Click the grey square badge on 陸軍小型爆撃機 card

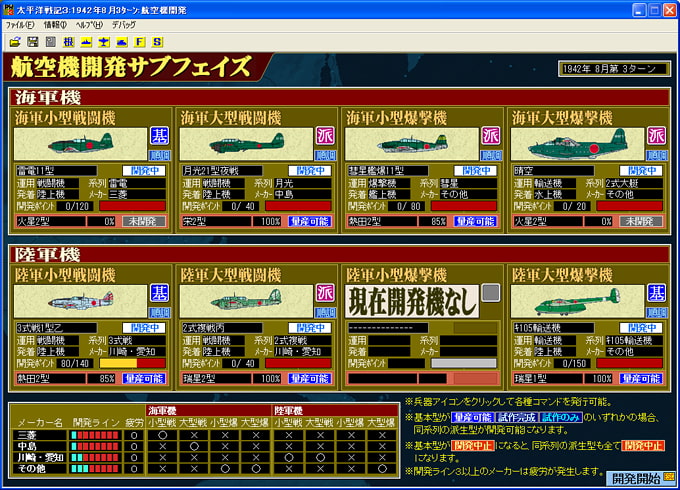(491, 293)
